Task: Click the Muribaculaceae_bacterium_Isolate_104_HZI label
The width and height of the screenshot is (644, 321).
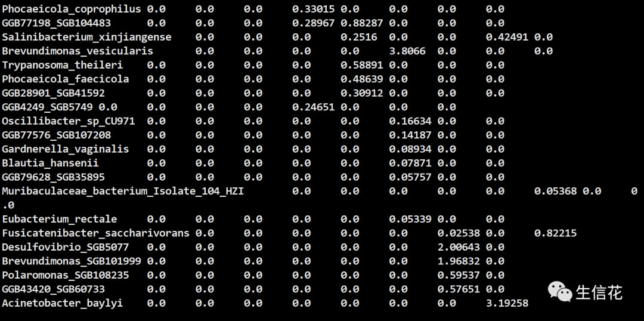Action: 123,191
